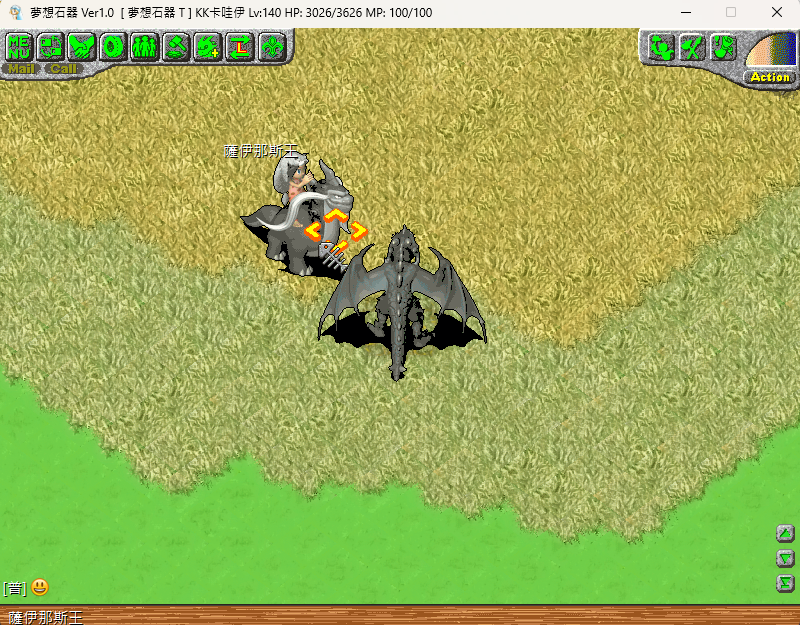Screen dimensions: 800x625
Task: Click the gavel auction icon
Action: [177, 46]
